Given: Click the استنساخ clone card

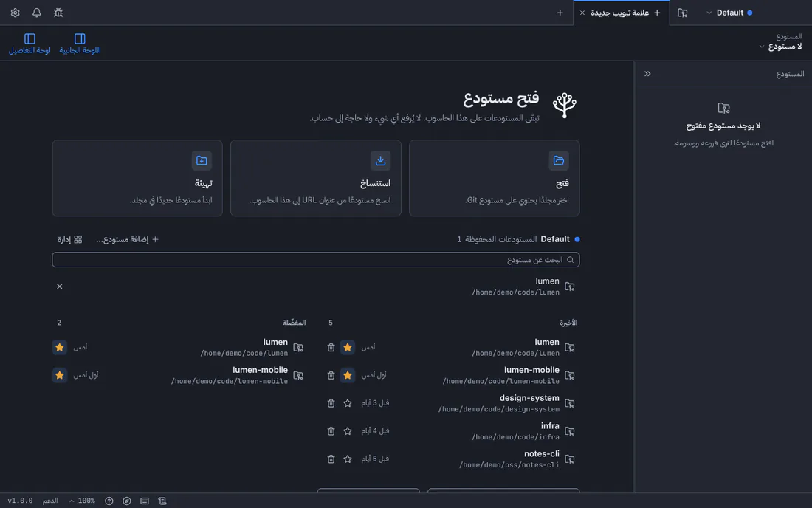Looking at the screenshot, I should [315, 178].
